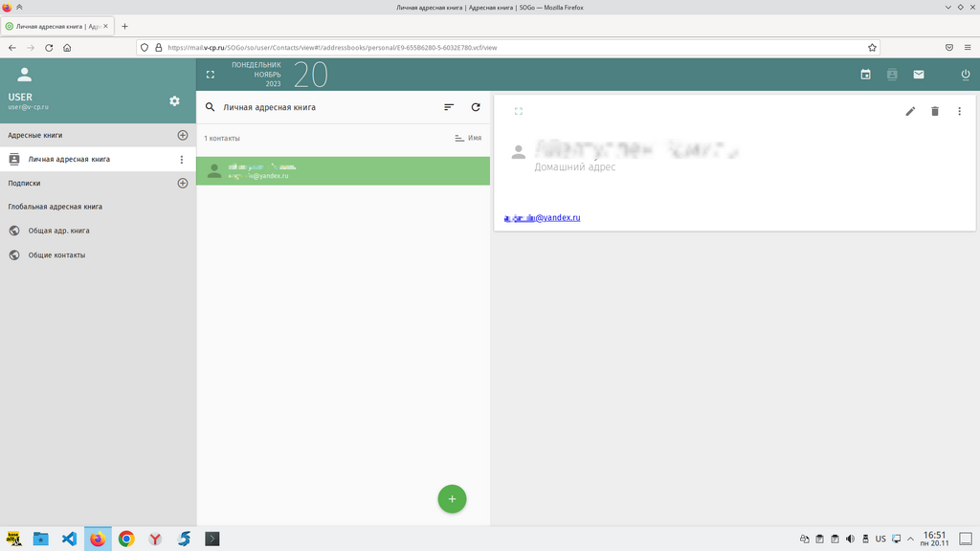Toggle the left sidebar panel in the top toolbar

tap(211, 75)
